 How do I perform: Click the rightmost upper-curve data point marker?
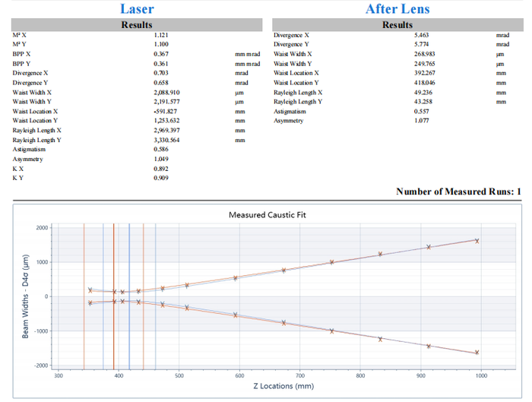coord(477,241)
